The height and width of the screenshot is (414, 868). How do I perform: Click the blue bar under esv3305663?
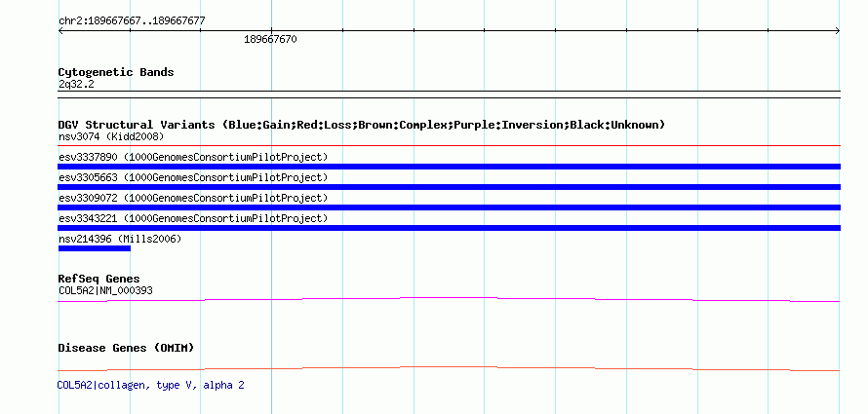pos(449,187)
